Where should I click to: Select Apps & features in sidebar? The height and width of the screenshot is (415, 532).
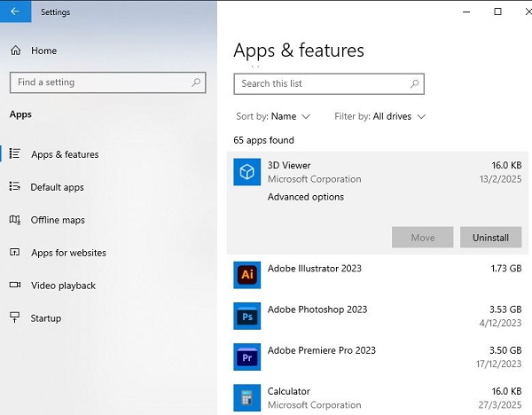point(65,154)
